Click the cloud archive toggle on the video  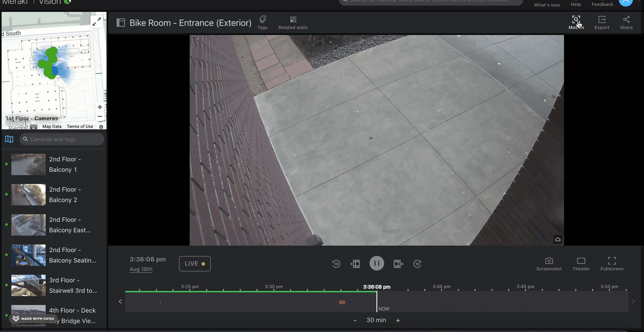[x=557, y=239]
